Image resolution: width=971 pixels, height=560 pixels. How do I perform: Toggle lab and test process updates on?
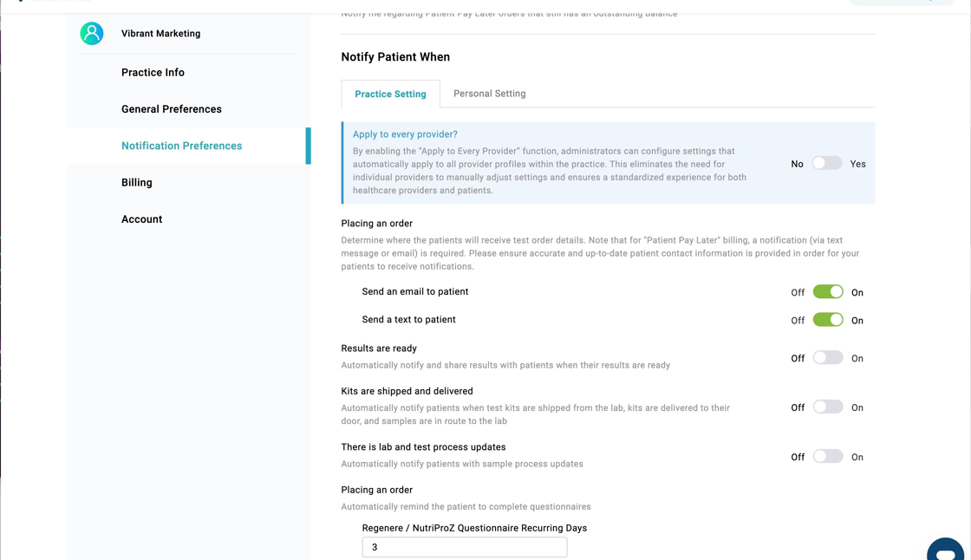tap(828, 457)
